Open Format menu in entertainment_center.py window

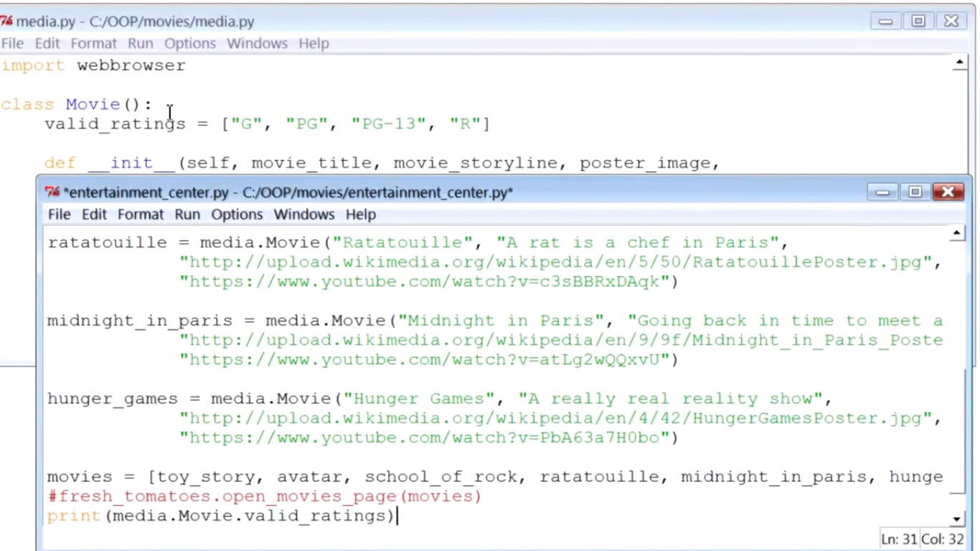[x=141, y=215]
